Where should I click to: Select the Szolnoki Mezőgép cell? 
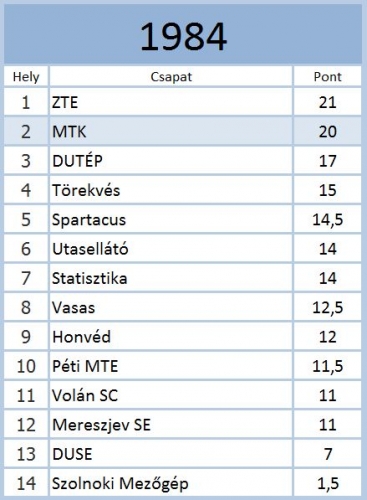[171, 483]
